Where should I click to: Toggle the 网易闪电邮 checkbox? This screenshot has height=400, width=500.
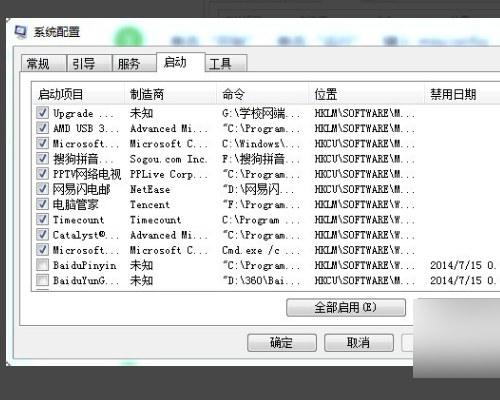42,189
